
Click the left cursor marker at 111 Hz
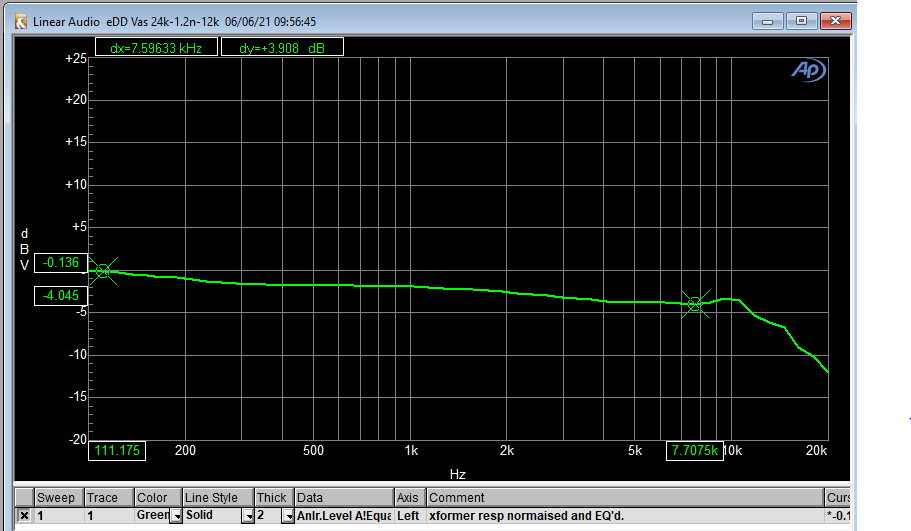(x=103, y=271)
